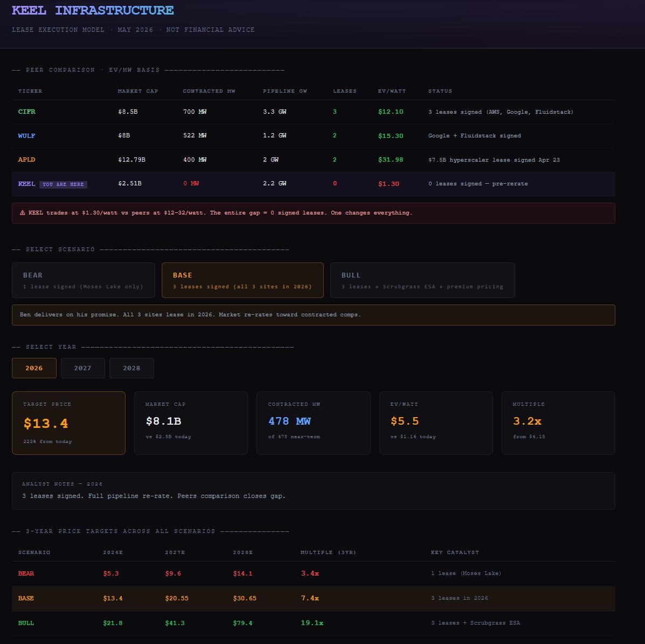Click the STATUS column header
This screenshot has height=644, width=645.
[x=440, y=91]
